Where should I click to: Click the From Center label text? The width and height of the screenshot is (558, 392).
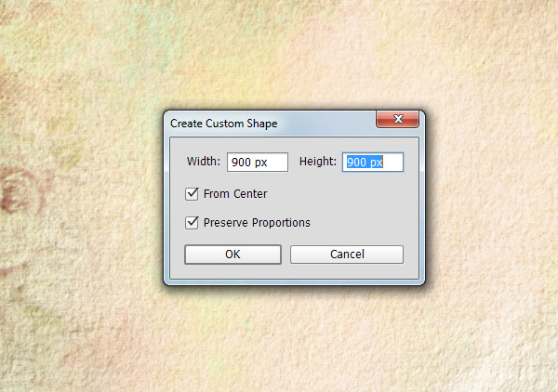pos(235,194)
